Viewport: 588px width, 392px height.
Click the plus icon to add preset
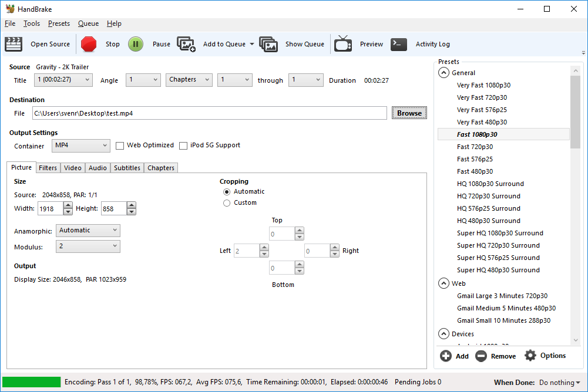tap(446, 356)
